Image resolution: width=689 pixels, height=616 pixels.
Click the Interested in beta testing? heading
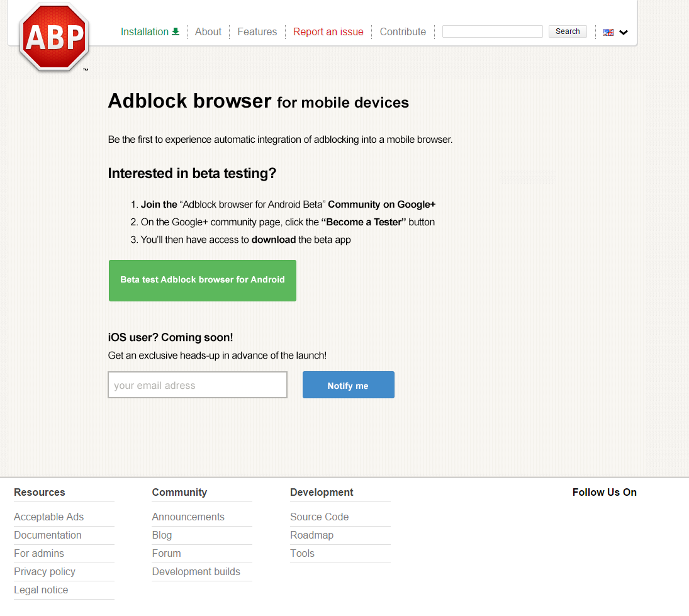pos(192,173)
